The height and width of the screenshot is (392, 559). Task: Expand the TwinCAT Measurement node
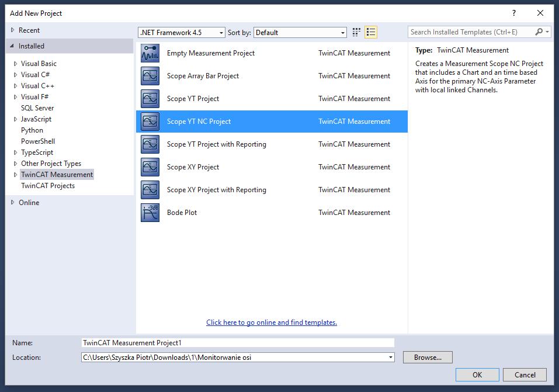click(x=15, y=175)
